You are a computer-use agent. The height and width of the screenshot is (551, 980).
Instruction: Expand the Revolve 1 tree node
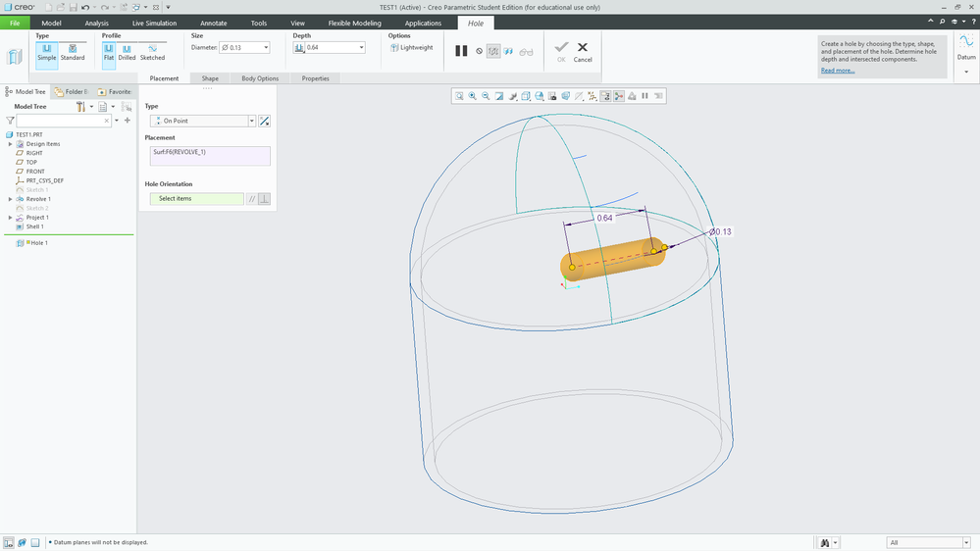[x=10, y=199]
